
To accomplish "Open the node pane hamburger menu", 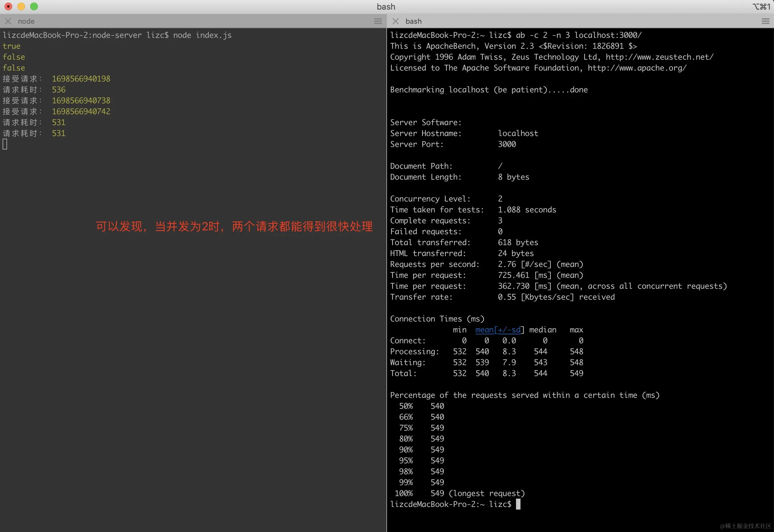I will (378, 21).
